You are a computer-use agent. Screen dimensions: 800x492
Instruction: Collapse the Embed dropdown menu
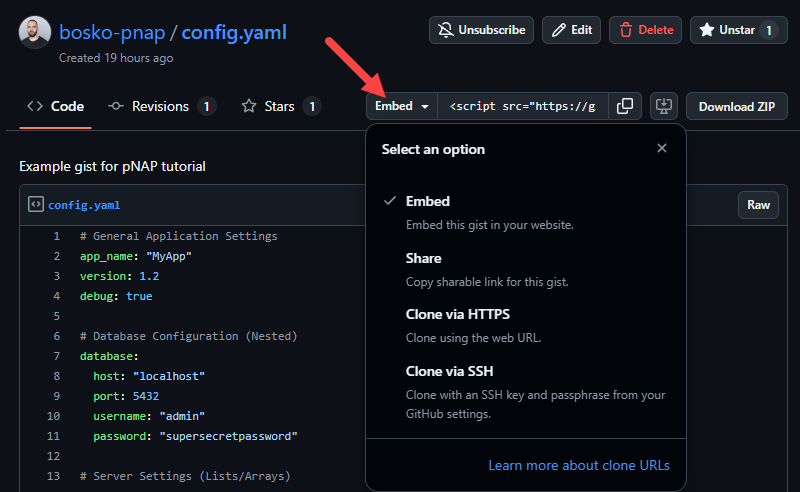pyautogui.click(x=402, y=106)
